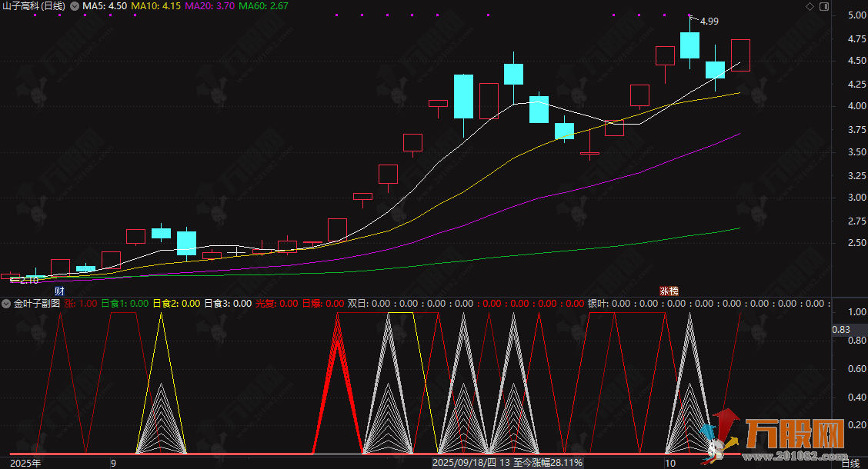Click the 4.99 high price flag marker
The width and height of the screenshot is (868, 469).
tap(709, 21)
